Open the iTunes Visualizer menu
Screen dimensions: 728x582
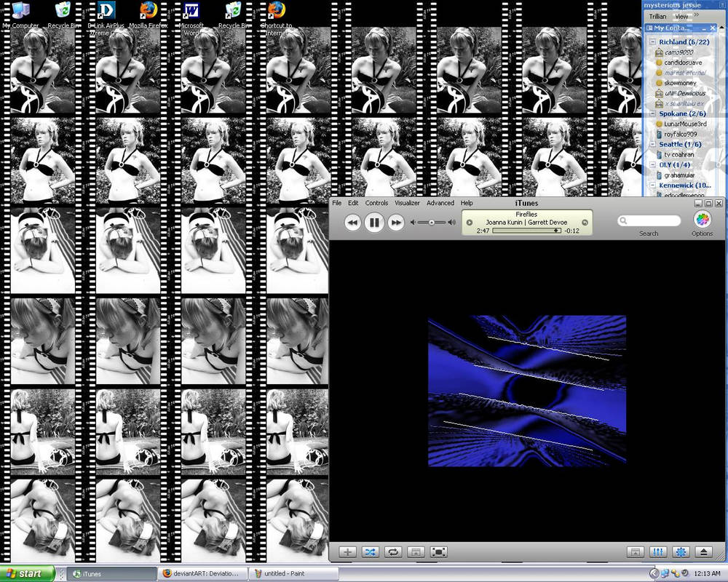point(407,203)
